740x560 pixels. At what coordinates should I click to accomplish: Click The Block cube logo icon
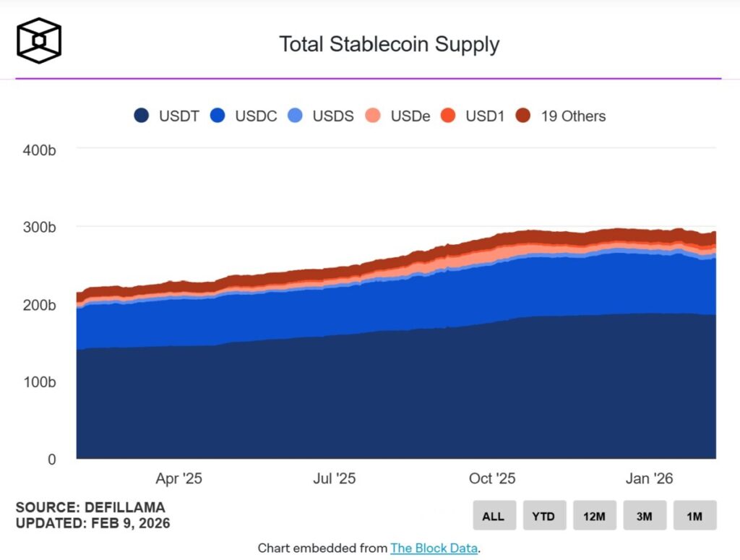(39, 40)
